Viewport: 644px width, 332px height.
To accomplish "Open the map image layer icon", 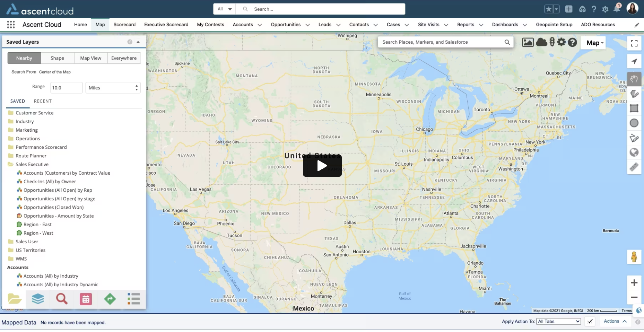I will [x=528, y=42].
